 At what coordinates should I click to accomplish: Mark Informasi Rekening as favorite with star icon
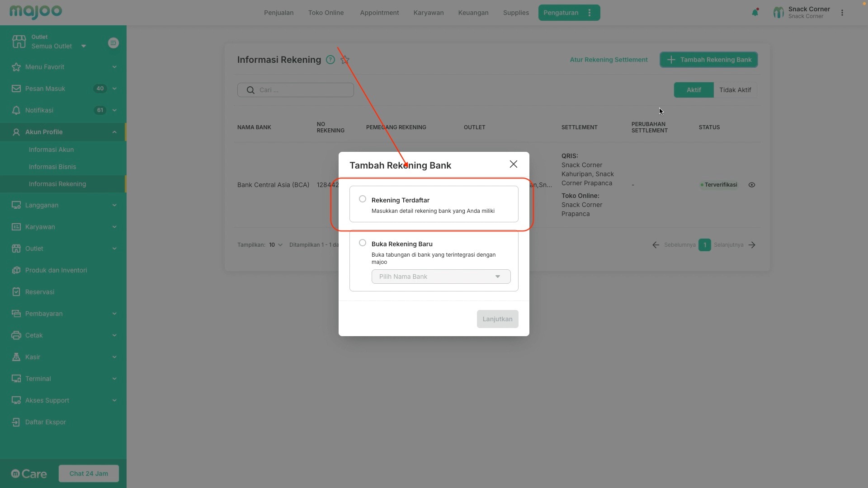pos(345,60)
